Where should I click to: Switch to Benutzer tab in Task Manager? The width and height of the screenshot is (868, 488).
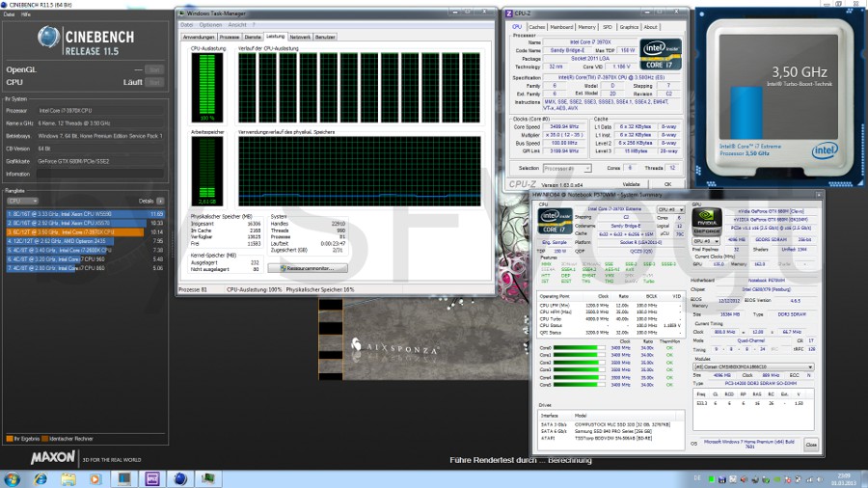point(325,37)
